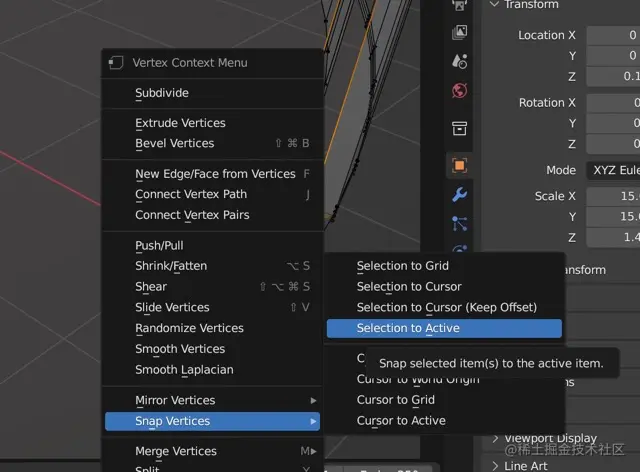Open the World properties tab
The width and height of the screenshot is (640, 472).
460,91
